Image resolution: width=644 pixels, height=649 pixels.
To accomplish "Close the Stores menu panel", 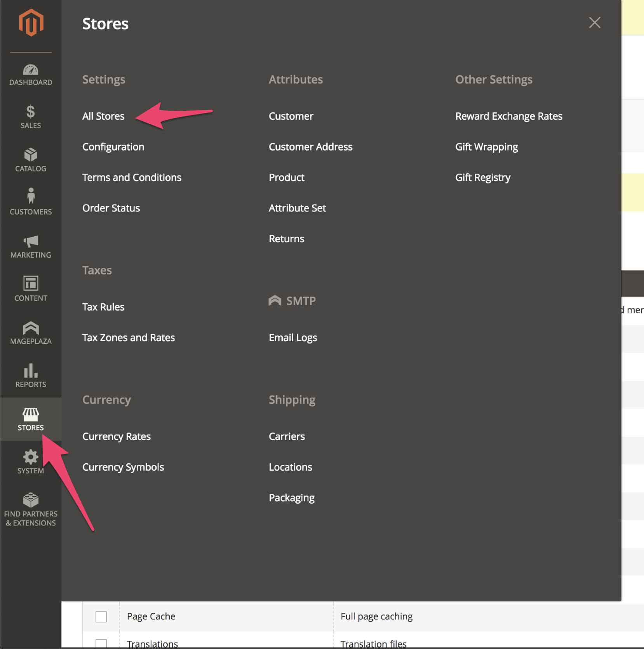I will coord(594,23).
